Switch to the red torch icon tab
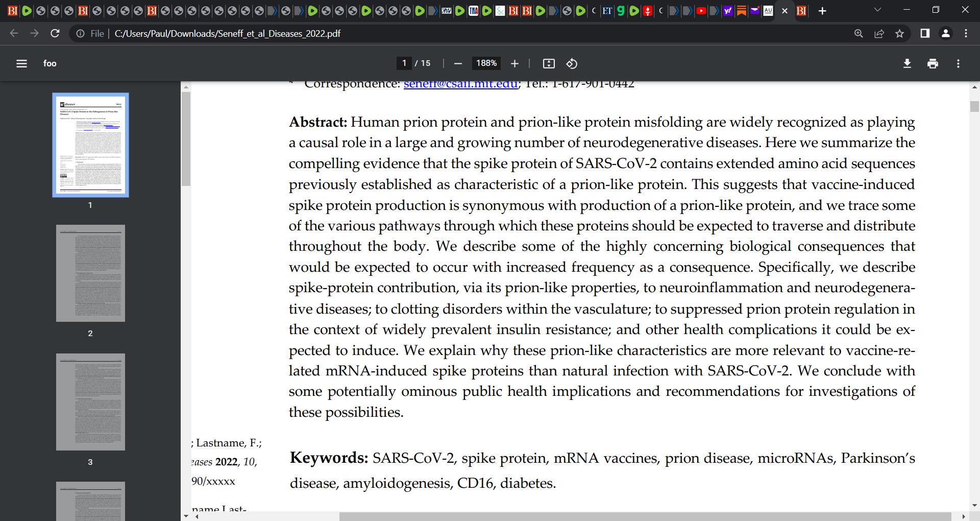This screenshot has height=521, width=980. [648, 11]
